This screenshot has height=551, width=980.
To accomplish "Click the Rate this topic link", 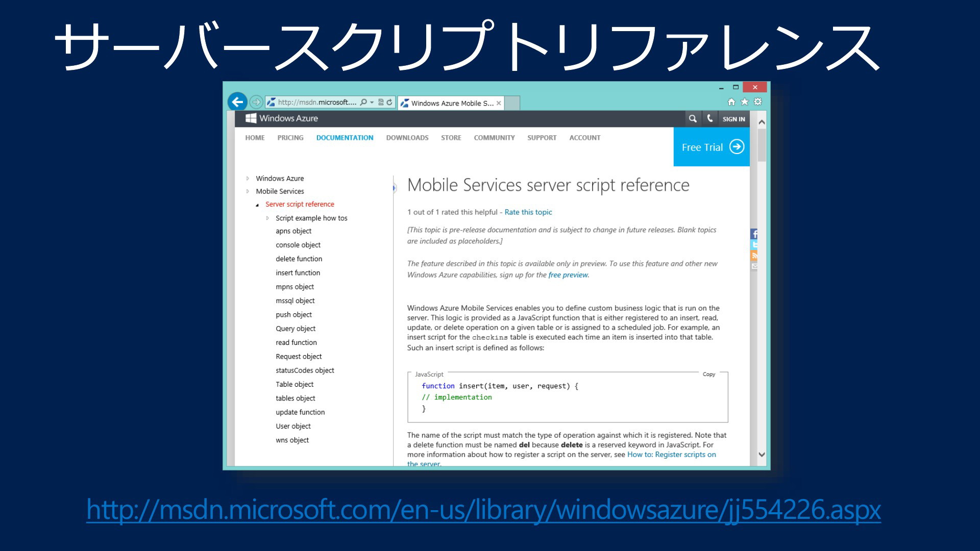I will coord(528,212).
